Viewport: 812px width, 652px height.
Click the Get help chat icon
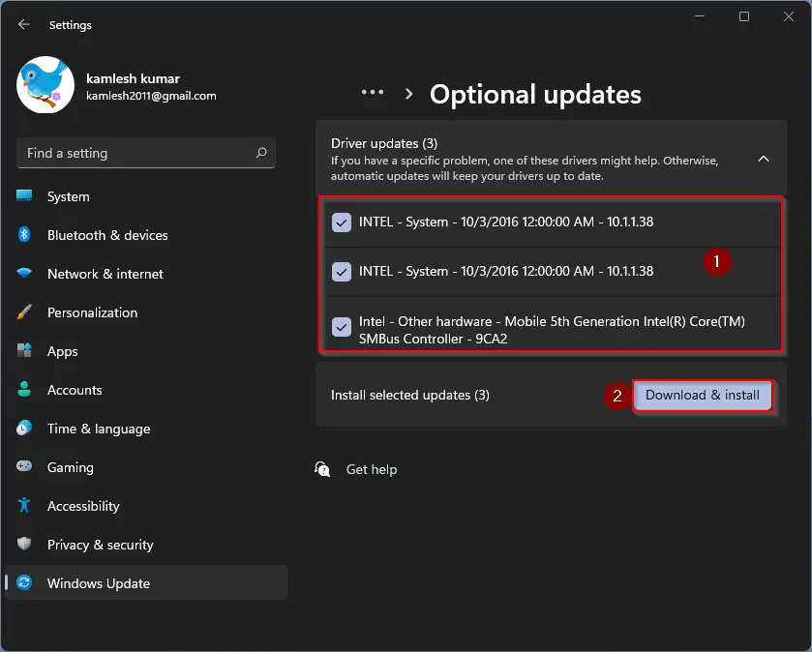[x=322, y=469]
